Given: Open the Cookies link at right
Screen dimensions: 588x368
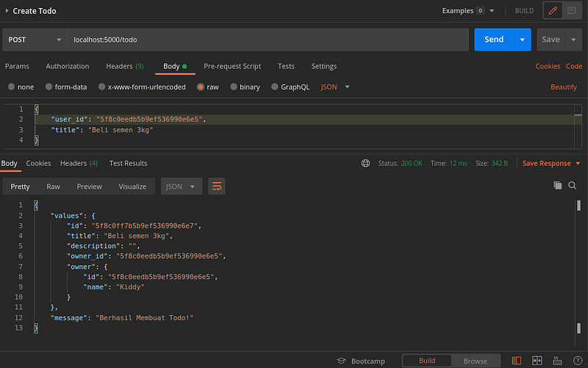Looking at the screenshot, I should tap(548, 66).
